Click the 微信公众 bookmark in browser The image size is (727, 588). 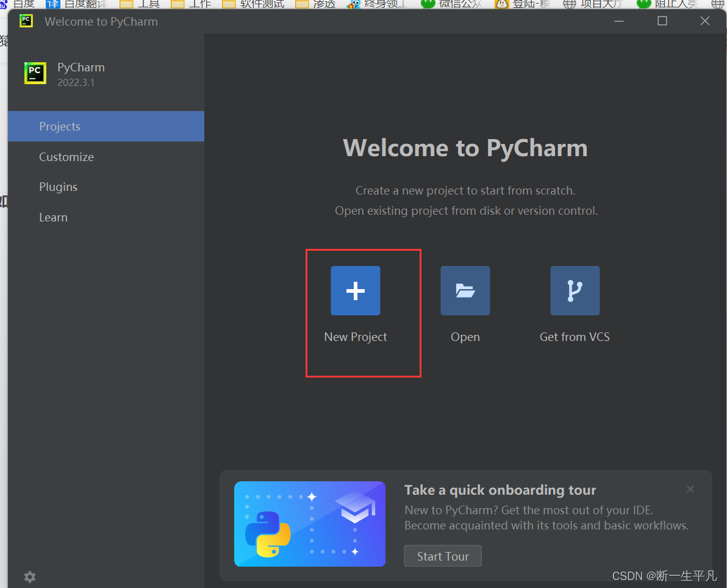coord(451,4)
